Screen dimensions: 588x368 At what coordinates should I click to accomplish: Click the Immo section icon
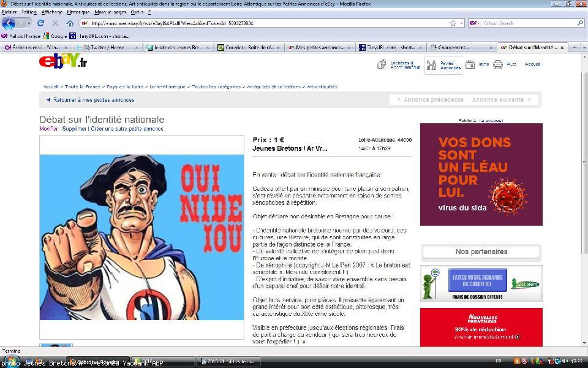[x=470, y=64]
